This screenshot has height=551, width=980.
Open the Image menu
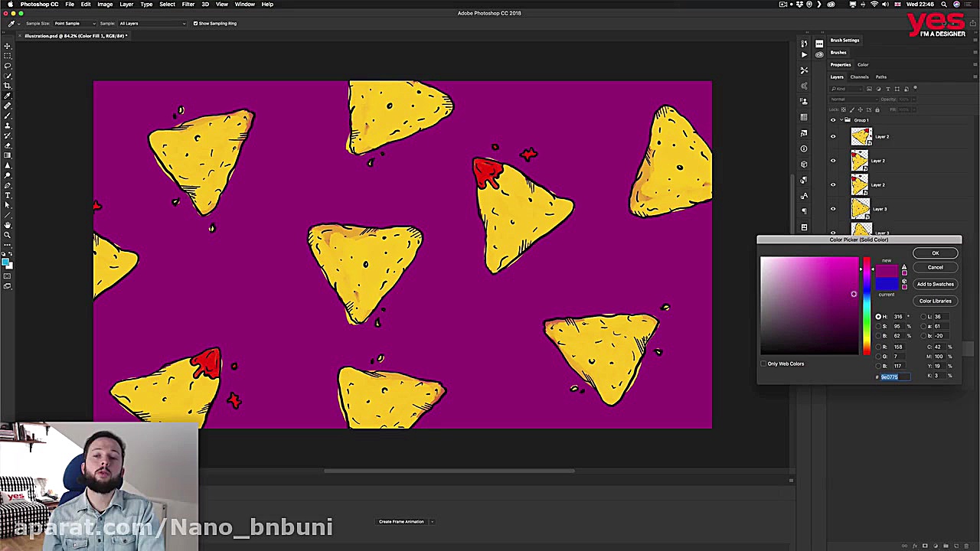pyautogui.click(x=105, y=4)
